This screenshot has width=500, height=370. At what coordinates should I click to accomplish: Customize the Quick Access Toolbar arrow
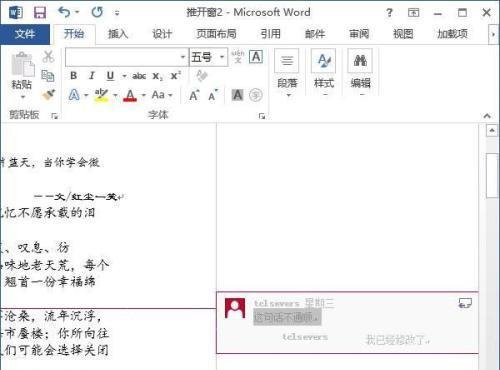(117, 13)
